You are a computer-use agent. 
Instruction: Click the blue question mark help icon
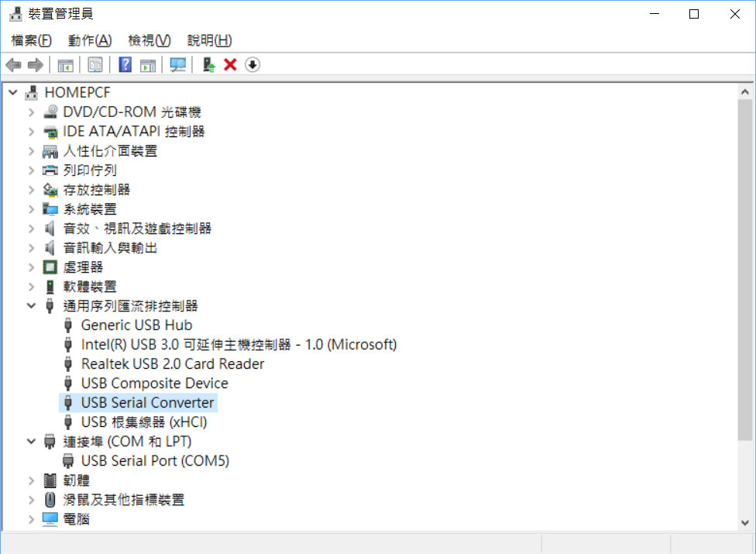click(125, 65)
